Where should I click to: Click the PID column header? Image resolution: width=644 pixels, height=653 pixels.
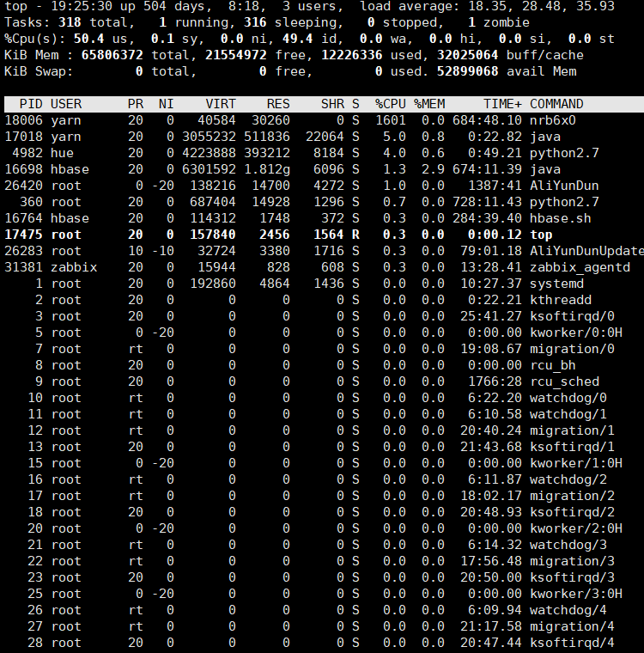pos(31,104)
